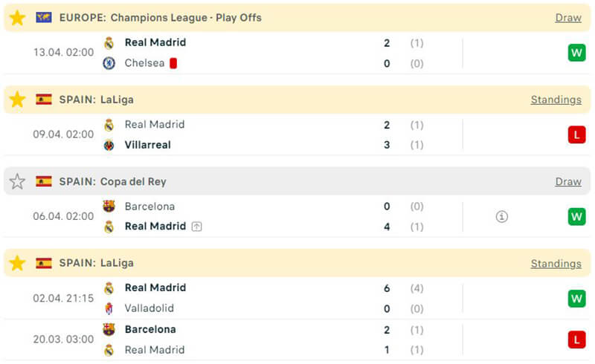Favorite the Copa del Rey league star
The height and width of the screenshot is (364, 595).
coord(17,181)
